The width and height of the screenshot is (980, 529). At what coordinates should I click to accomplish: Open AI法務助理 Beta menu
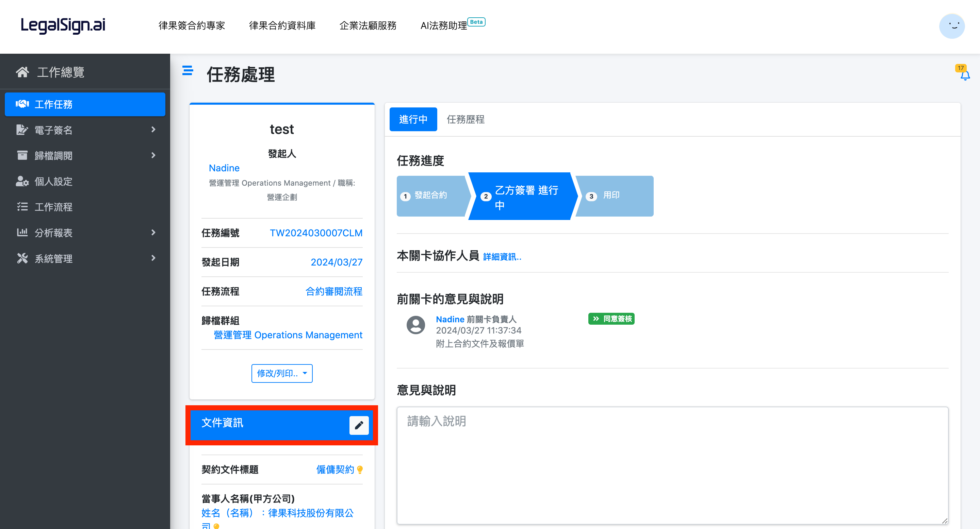click(x=452, y=25)
